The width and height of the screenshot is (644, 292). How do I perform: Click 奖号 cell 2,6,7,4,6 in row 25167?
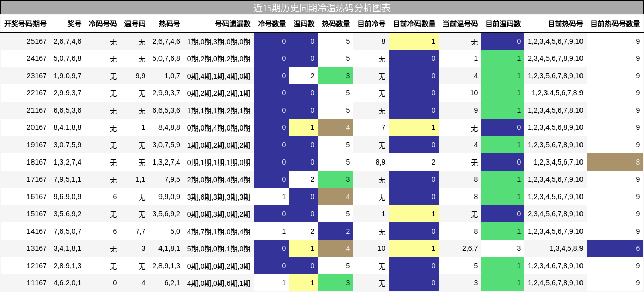click(68, 41)
